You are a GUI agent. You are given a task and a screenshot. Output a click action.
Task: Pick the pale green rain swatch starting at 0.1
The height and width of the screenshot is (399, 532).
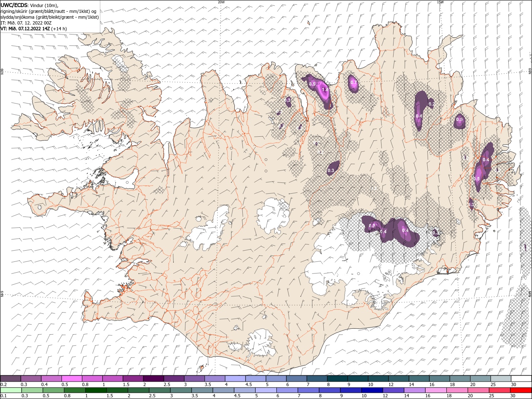[x=11, y=390]
